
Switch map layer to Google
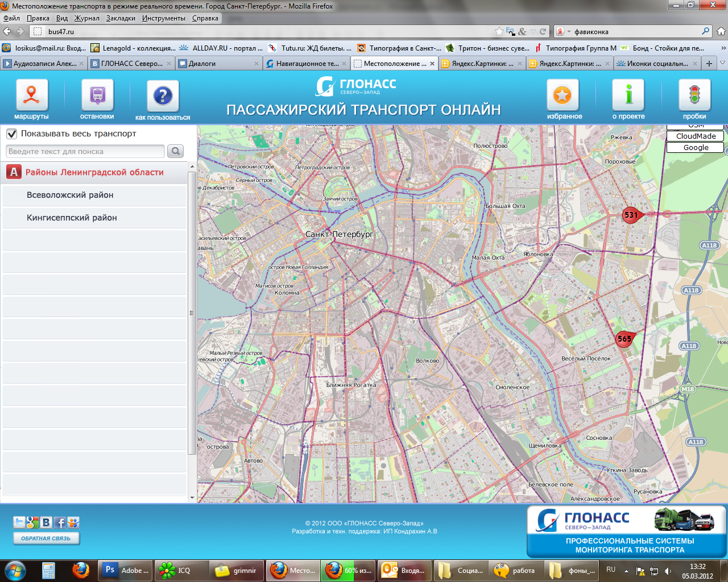tap(695, 147)
